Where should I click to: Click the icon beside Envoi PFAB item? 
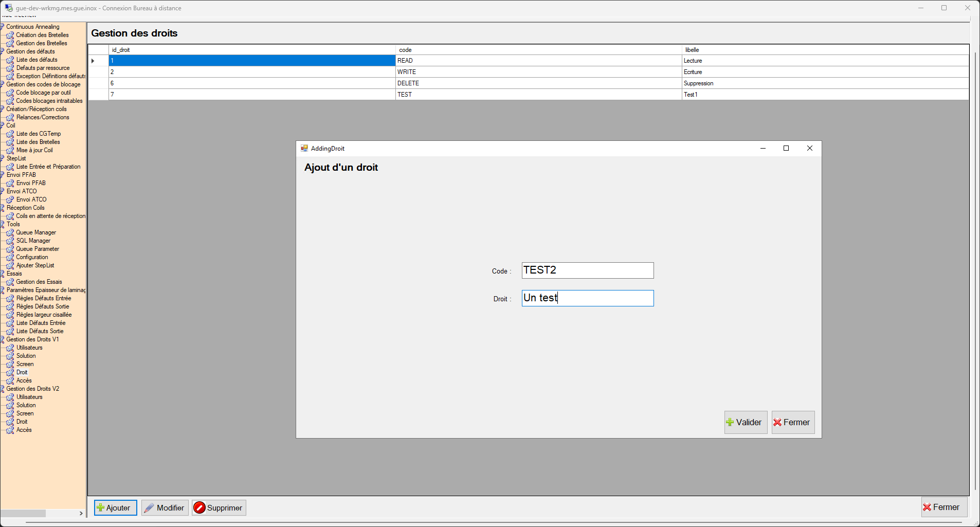(10, 183)
